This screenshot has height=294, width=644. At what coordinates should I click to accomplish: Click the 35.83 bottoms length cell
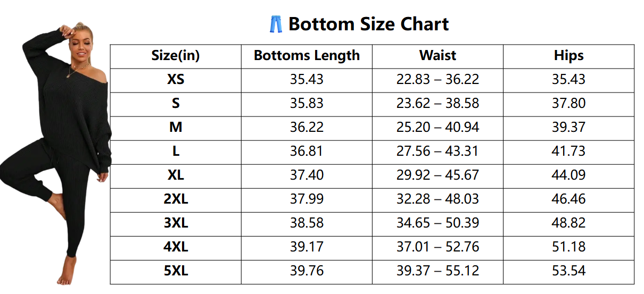(307, 104)
